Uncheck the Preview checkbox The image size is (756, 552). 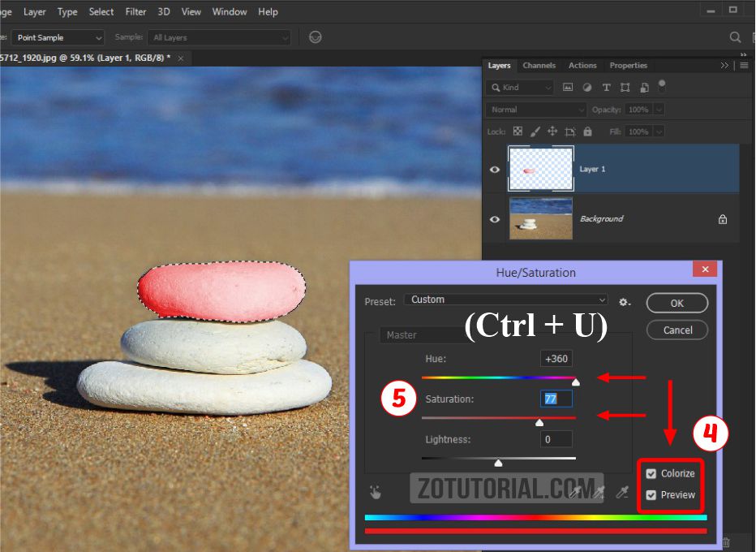coord(651,495)
